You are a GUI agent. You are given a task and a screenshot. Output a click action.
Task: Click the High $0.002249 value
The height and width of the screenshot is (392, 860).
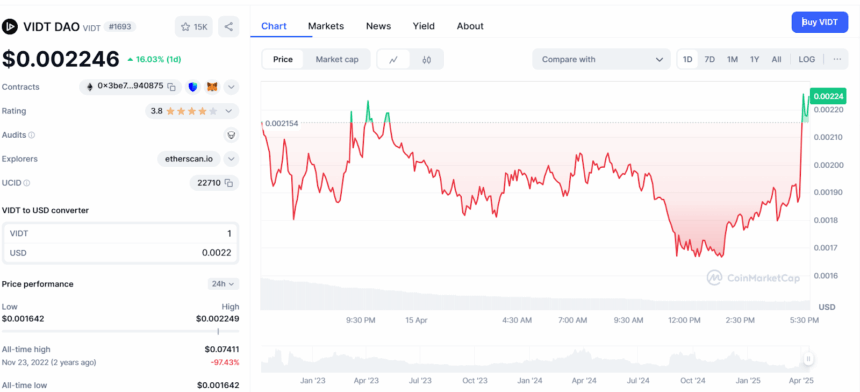pos(218,319)
